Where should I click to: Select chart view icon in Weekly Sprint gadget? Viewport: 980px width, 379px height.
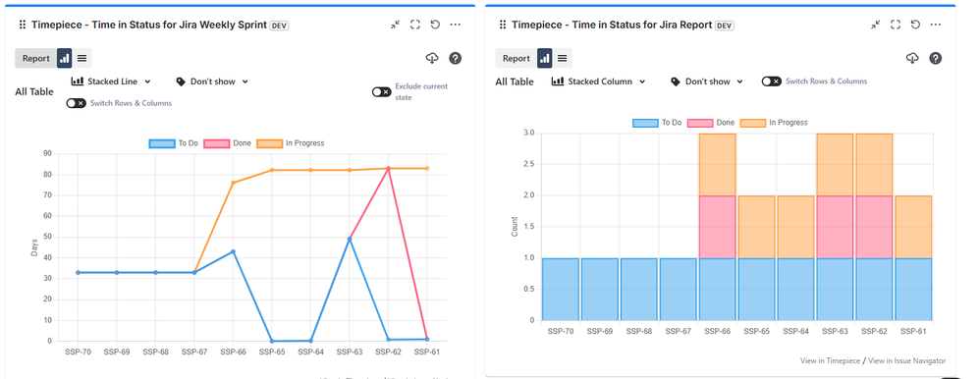[65, 58]
